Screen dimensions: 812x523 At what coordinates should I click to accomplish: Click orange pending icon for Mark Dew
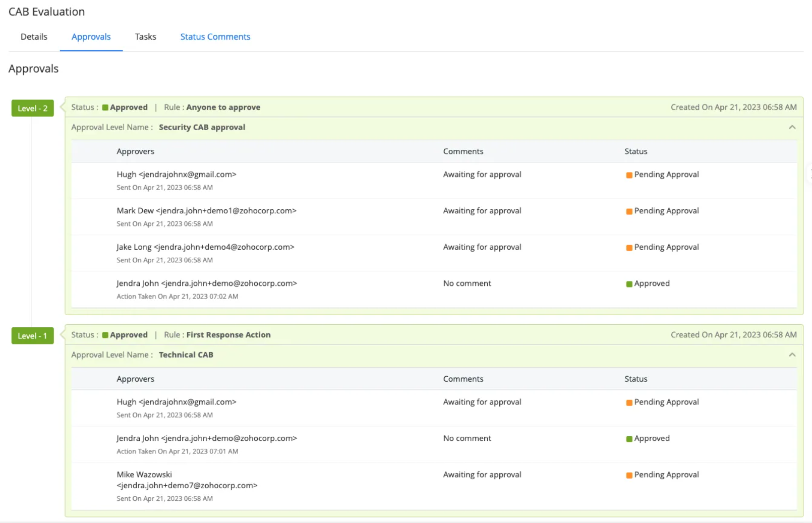pyautogui.click(x=629, y=211)
